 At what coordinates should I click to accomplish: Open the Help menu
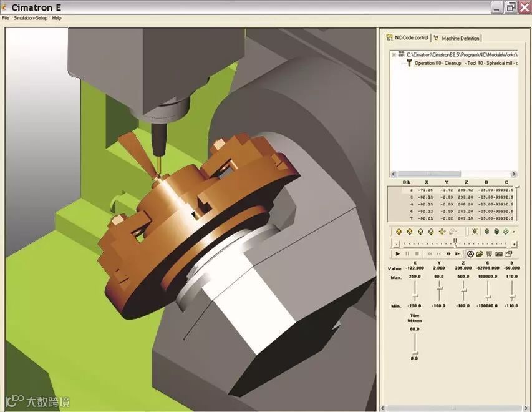57,18
